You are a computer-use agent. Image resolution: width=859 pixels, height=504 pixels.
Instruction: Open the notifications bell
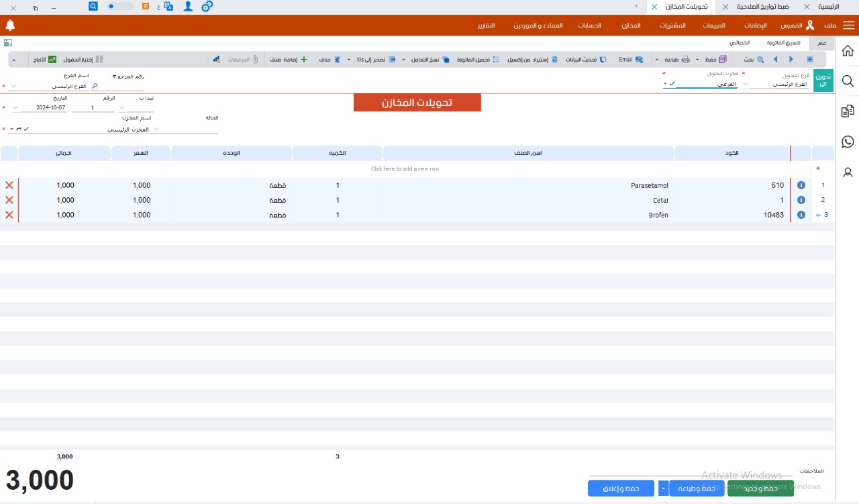tap(10, 26)
